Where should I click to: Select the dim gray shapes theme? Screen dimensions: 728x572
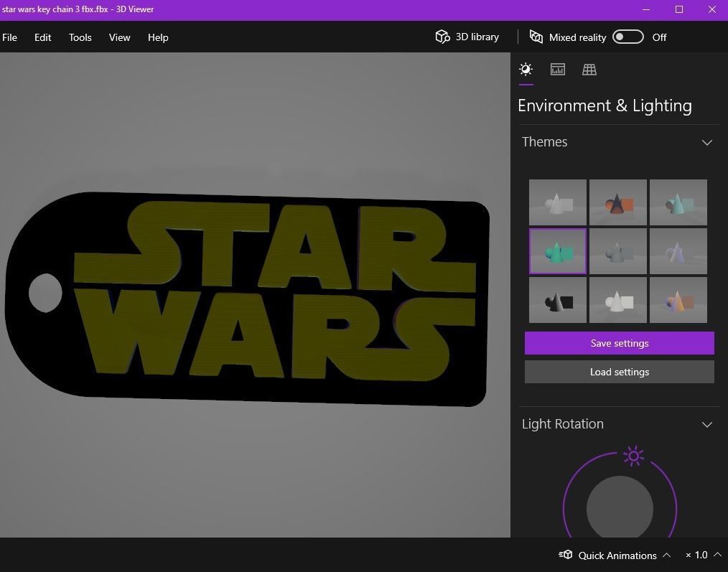point(618,251)
